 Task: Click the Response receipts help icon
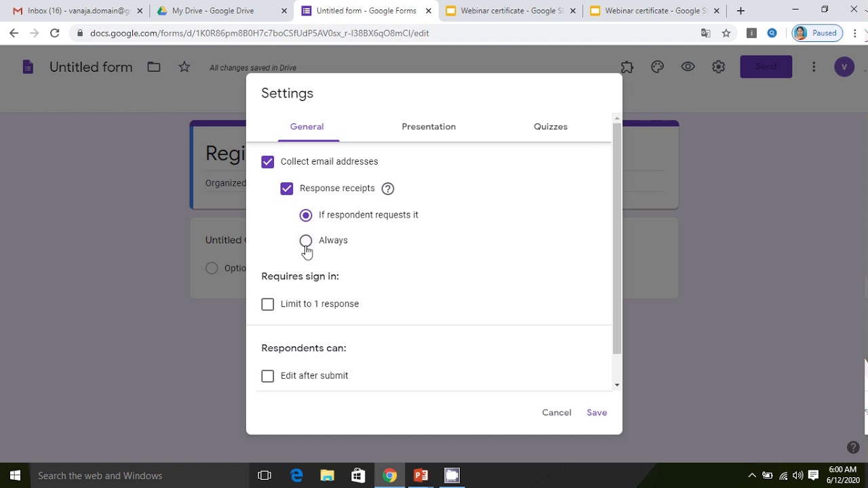388,188
